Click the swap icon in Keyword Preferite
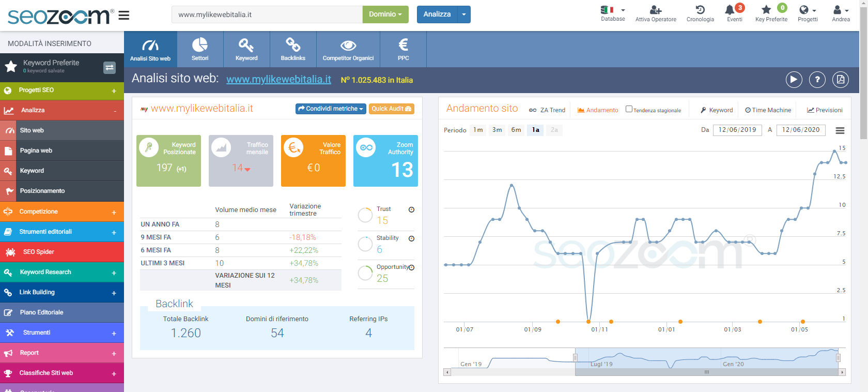The width and height of the screenshot is (868, 392). [x=110, y=67]
